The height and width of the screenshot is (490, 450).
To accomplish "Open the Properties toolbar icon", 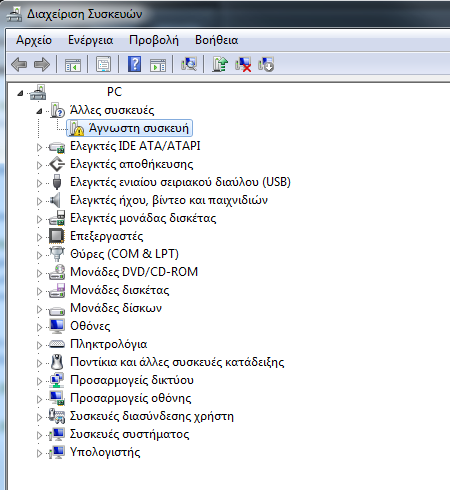I will (x=104, y=64).
